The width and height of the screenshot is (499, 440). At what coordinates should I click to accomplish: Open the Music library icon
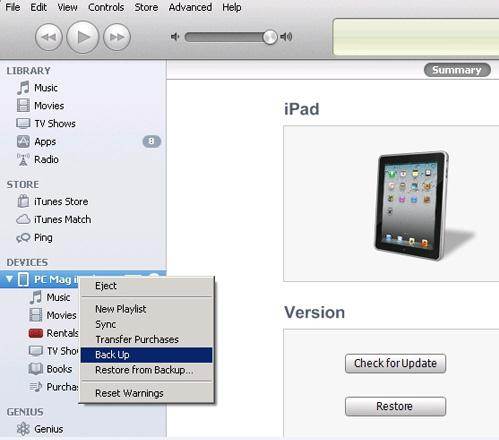click(x=23, y=88)
